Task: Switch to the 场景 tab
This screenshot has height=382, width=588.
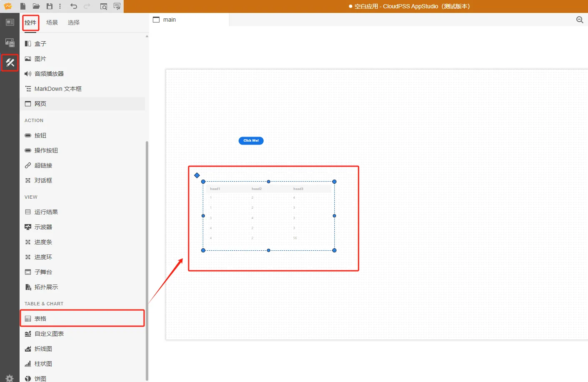Action: click(x=52, y=22)
